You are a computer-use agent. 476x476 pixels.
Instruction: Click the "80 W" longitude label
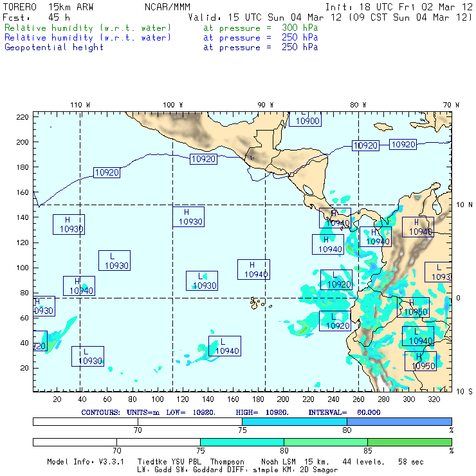[x=358, y=105]
